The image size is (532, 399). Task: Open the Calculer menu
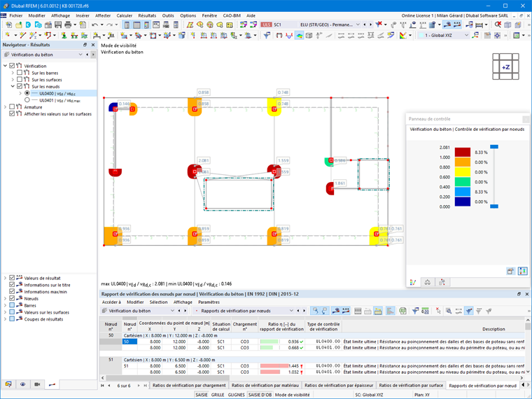point(124,15)
